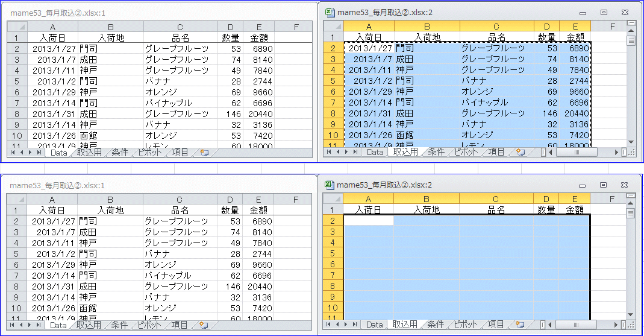Click previous-sheet arrow in upper-right window
This screenshot has width=644, height=336.
[337, 152]
